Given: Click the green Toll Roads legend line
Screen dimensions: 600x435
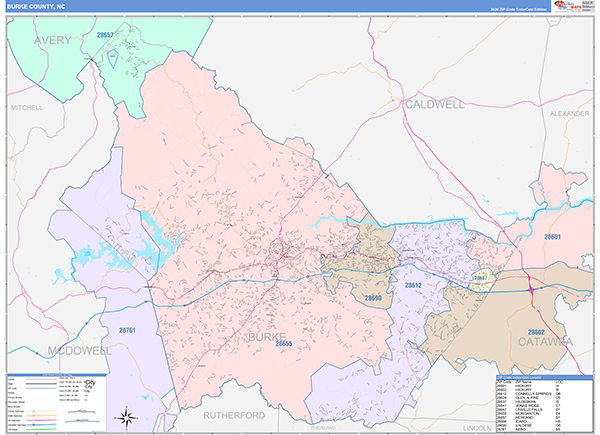Looking at the screenshot, I should tap(41, 429).
